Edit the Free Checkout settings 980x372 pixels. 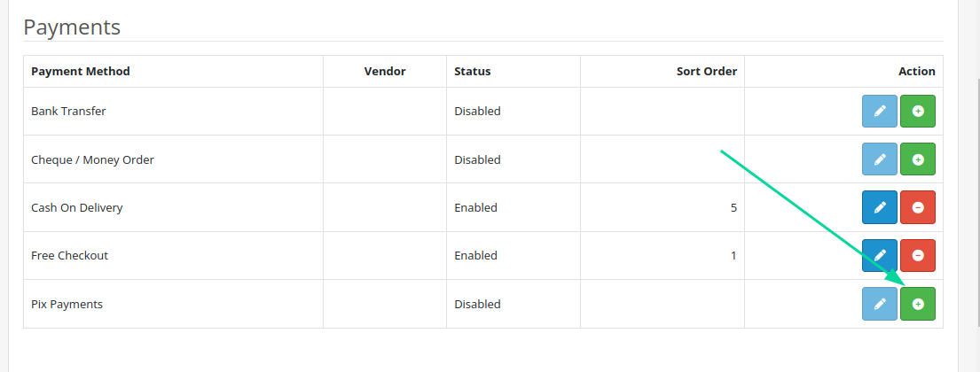pos(880,255)
